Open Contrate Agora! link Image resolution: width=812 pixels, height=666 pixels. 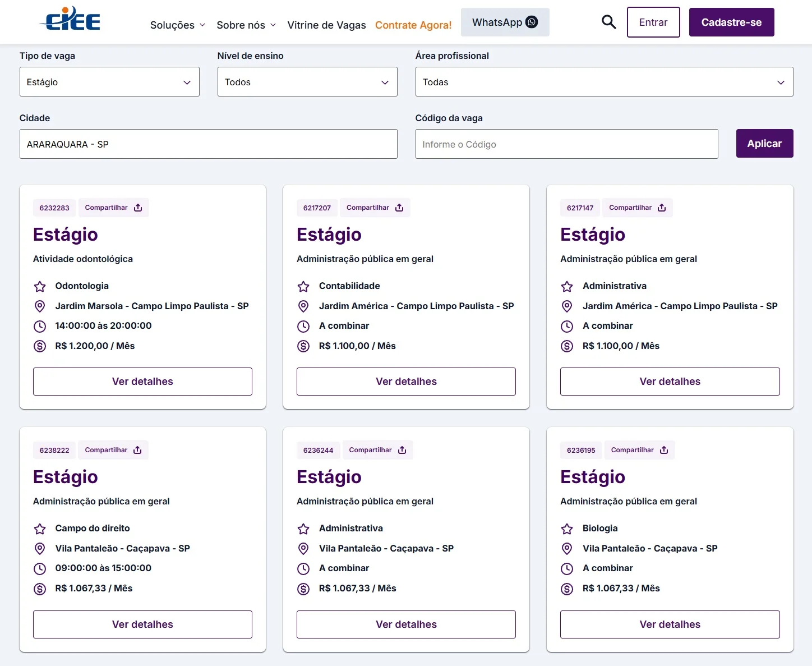[413, 25]
